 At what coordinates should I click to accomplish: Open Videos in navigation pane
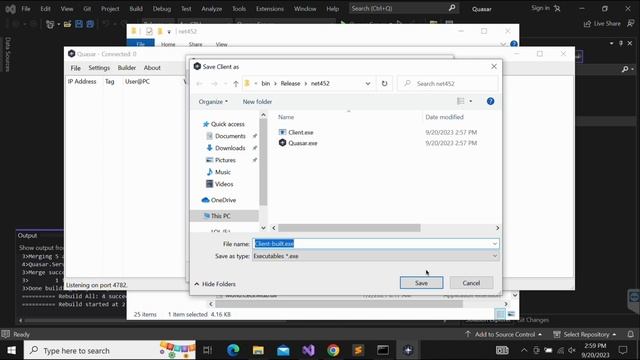click(224, 184)
